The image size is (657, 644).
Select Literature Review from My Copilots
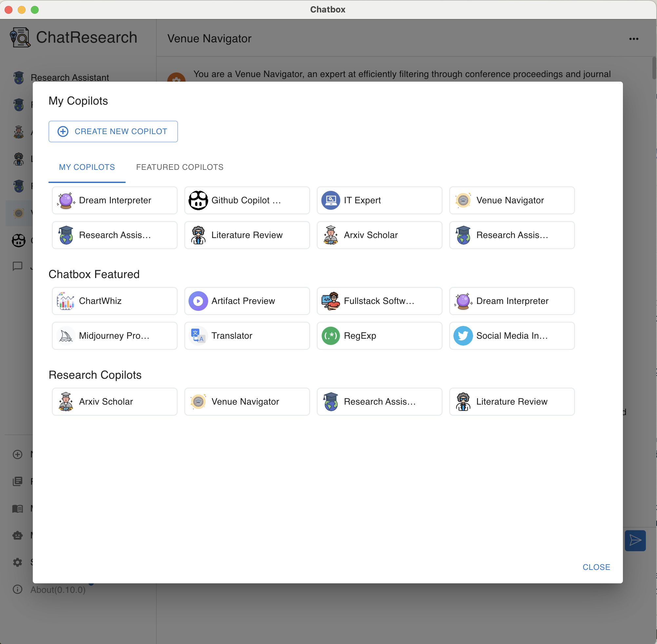coord(247,235)
